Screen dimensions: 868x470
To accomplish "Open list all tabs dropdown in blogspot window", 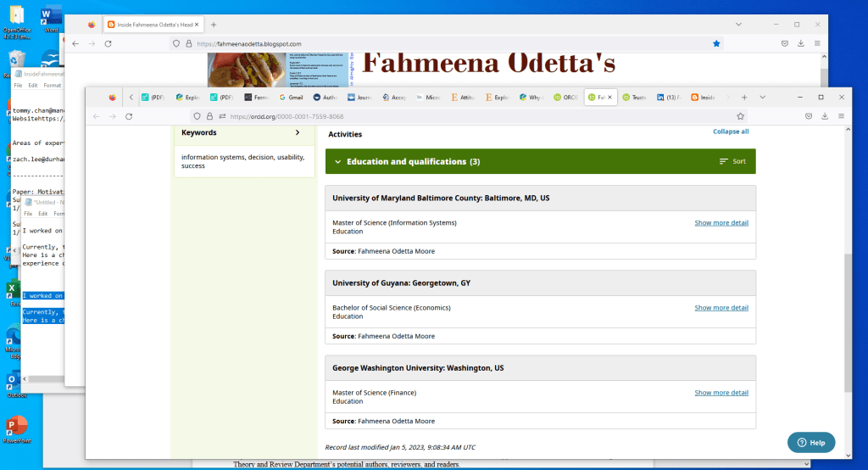I will pyautogui.click(x=738, y=25).
